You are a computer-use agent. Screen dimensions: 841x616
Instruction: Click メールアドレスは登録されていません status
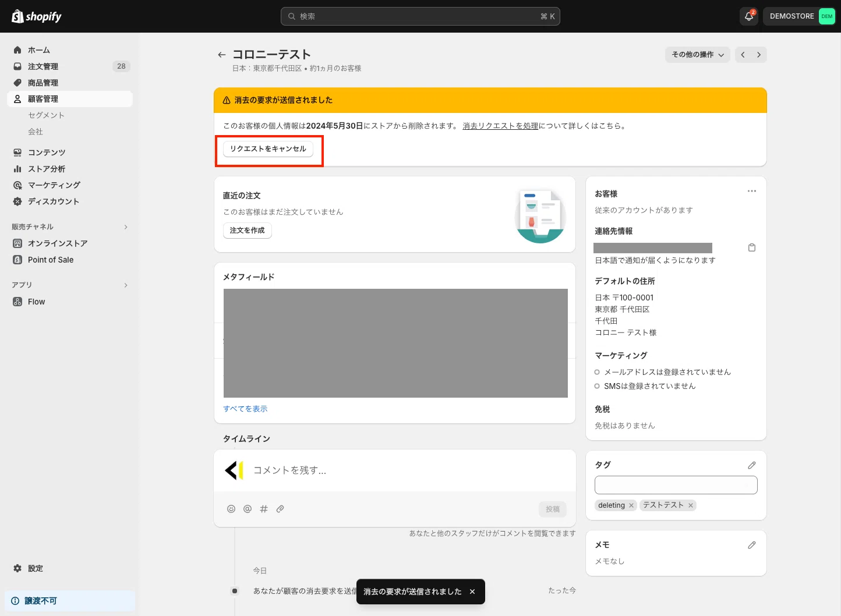667,372
